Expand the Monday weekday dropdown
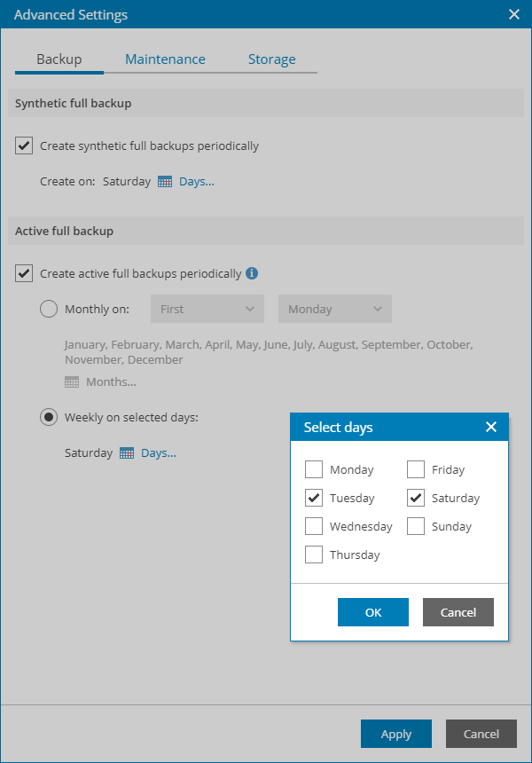This screenshot has width=532, height=763. pos(334,310)
